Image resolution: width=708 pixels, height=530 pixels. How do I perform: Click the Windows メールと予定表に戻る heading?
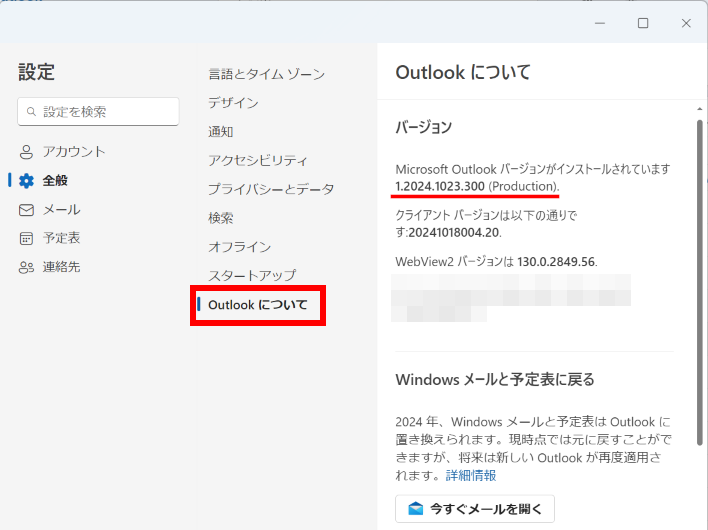[495, 380]
